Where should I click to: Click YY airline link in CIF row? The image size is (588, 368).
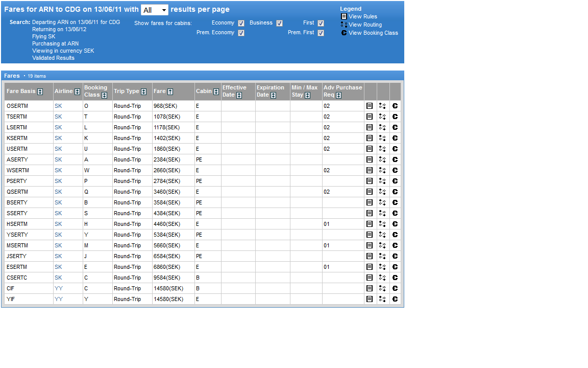[x=59, y=288]
